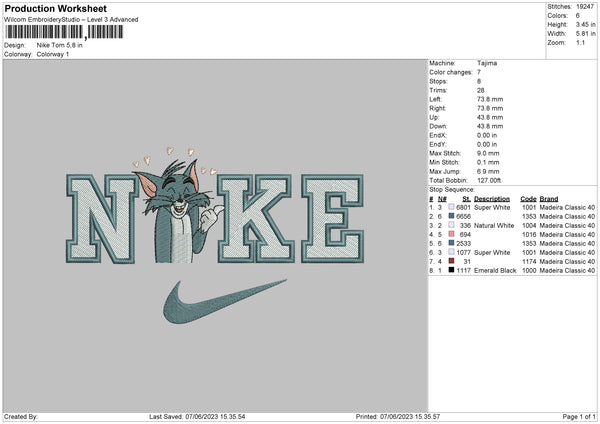Screen dimensions: 600x424
Task: Pick the Natural White swatch in stop 3
Action: pyautogui.click(x=451, y=225)
